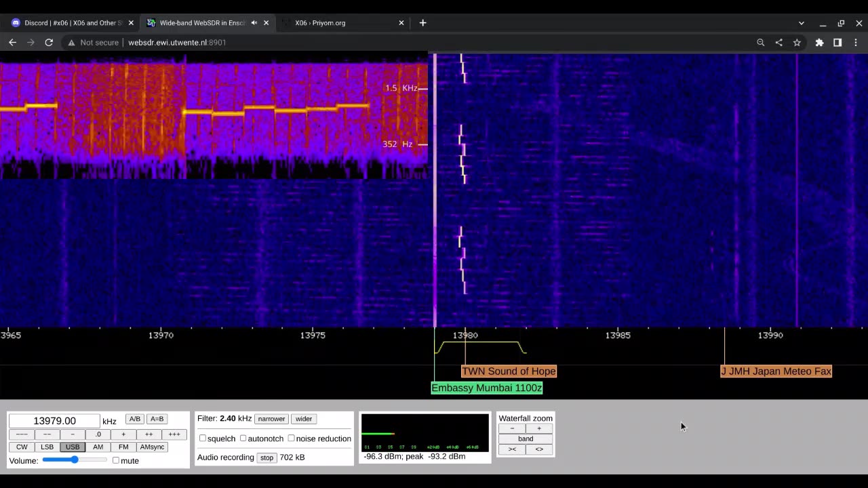This screenshot has height=488, width=868.
Task: Swap VFOs with the A/B button
Action: point(135,419)
